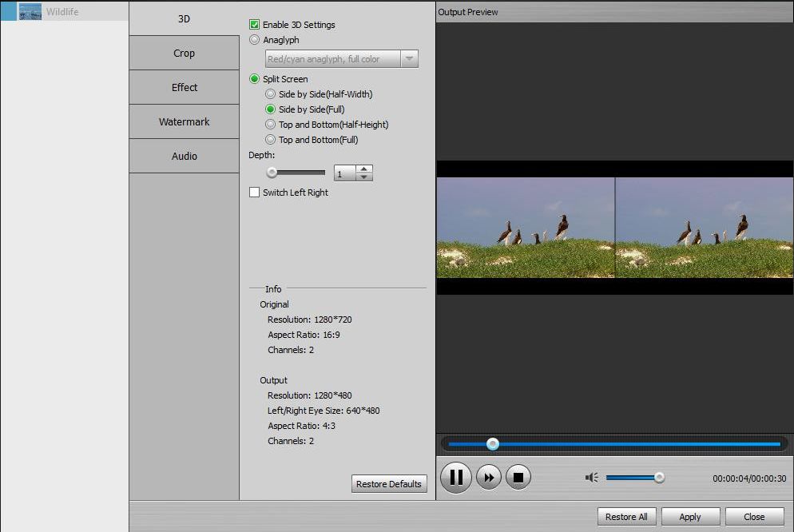Click Restore Defaults
This screenshot has height=532, width=794.
pyautogui.click(x=389, y=483)
